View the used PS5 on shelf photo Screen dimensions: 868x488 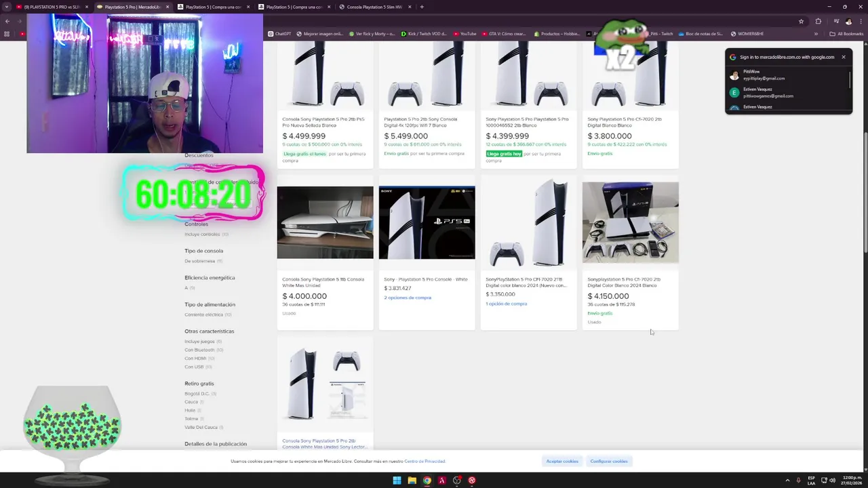325,222
